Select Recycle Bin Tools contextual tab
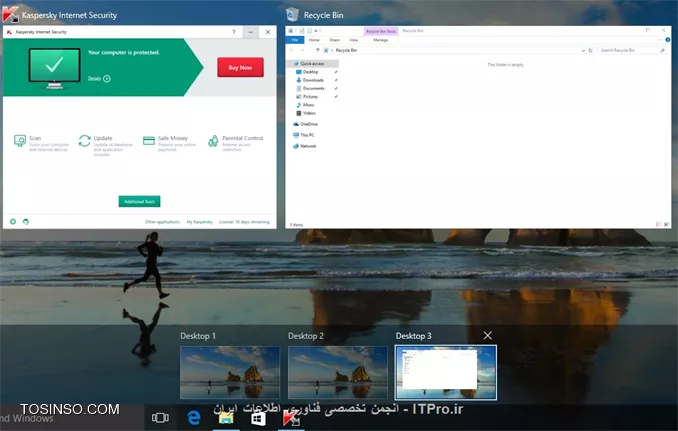 [381, 31]
